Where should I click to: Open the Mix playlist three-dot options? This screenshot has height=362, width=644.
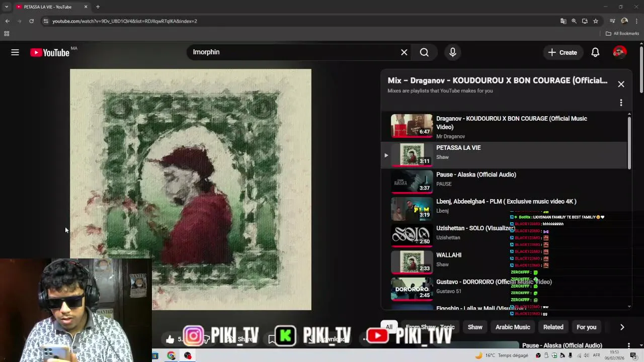(x=621, y=103)
